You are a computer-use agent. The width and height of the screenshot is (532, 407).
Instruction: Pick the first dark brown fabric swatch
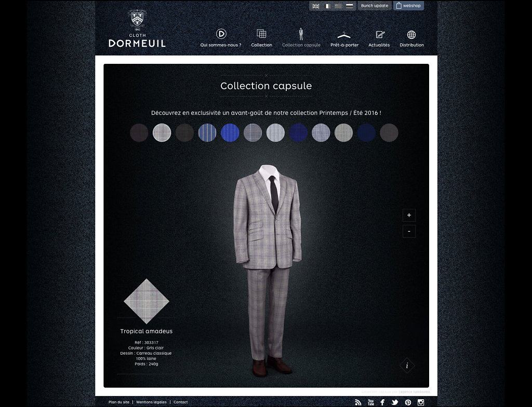coord(139,132)
